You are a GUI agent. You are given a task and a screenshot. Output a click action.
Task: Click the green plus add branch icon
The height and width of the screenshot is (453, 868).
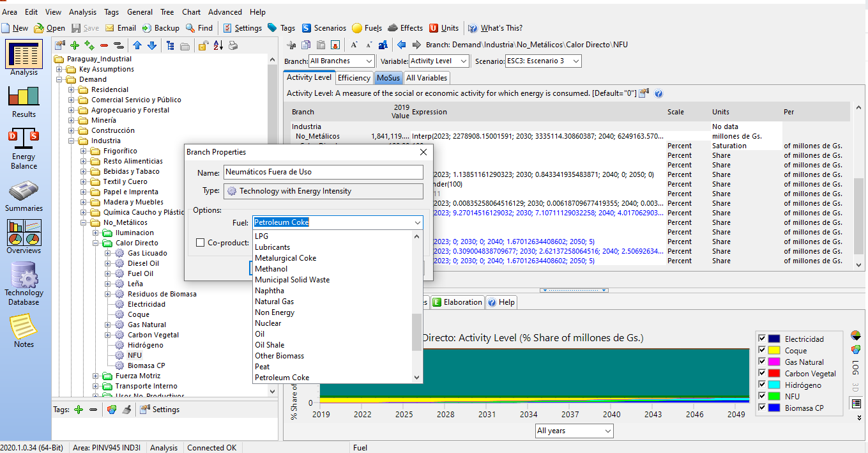[x=75, y=45]
